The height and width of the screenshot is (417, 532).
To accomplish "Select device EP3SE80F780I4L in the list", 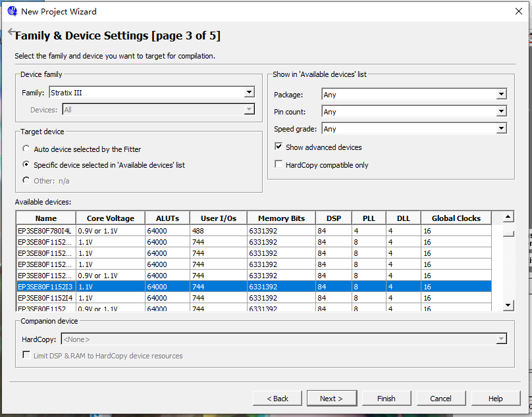I will coord(45,231).
